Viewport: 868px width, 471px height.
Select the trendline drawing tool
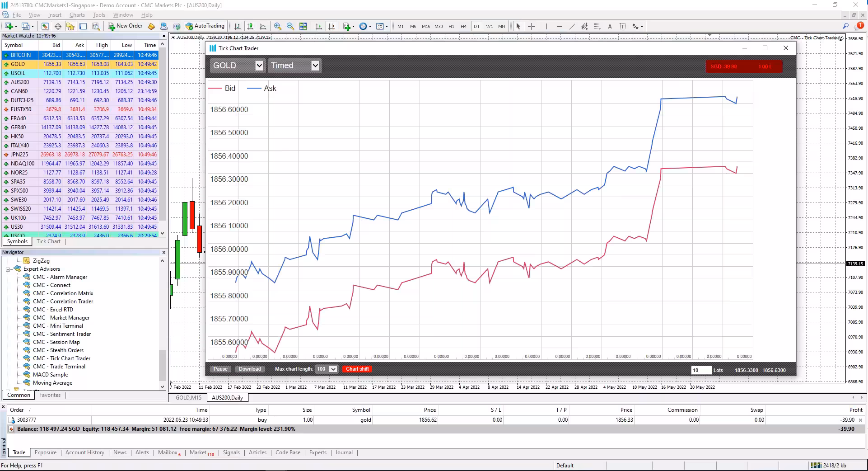click(x=573, y=26)
